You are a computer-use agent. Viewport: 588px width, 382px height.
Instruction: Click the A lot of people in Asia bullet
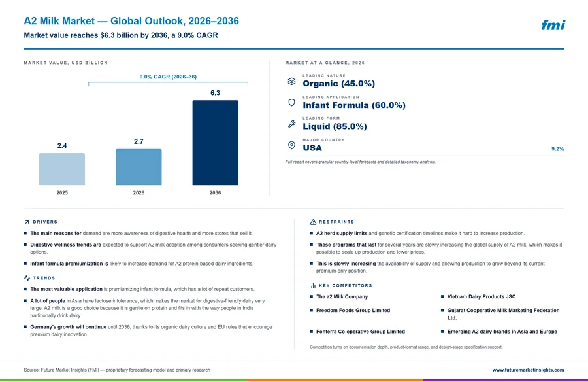148,308
